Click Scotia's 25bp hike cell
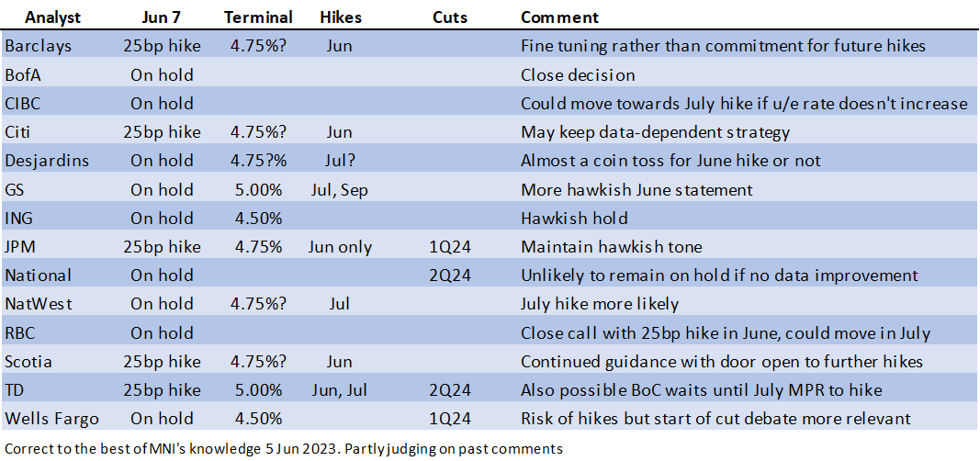Screen dimensions: 980x461 point(162,362)
